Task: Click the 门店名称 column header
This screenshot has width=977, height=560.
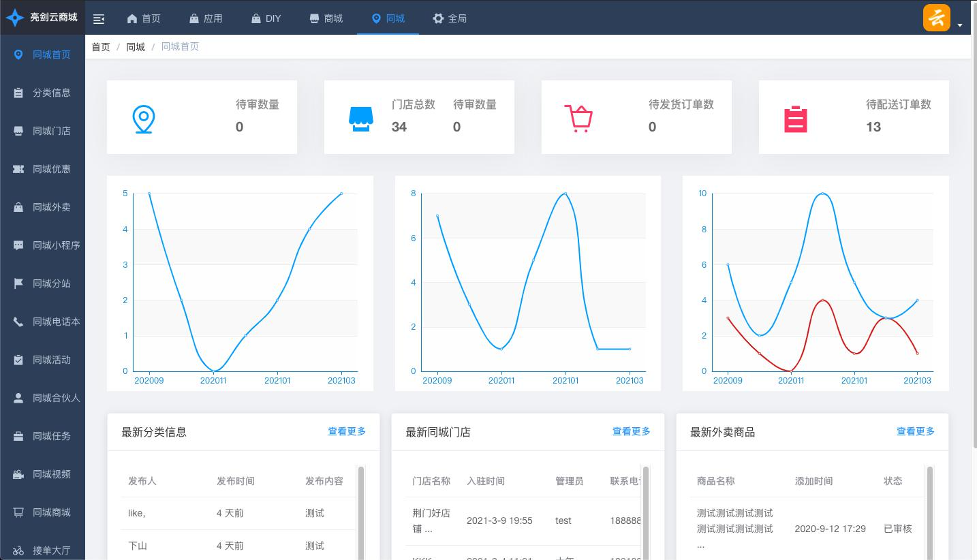Action: [431, 481]
